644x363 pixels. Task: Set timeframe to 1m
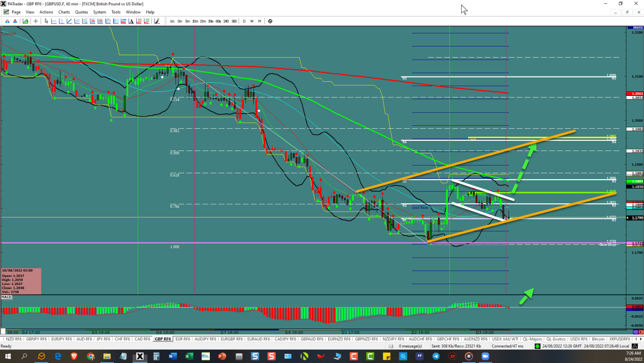pyautogui.click(x=172, y=21)
